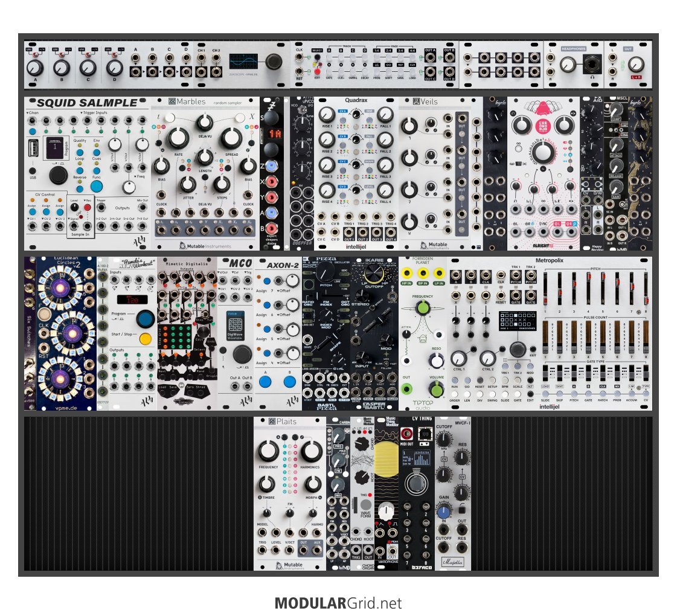
Task: Click the Marbles RATE knob
Action: pyautogui.click(x=178, y=138)
